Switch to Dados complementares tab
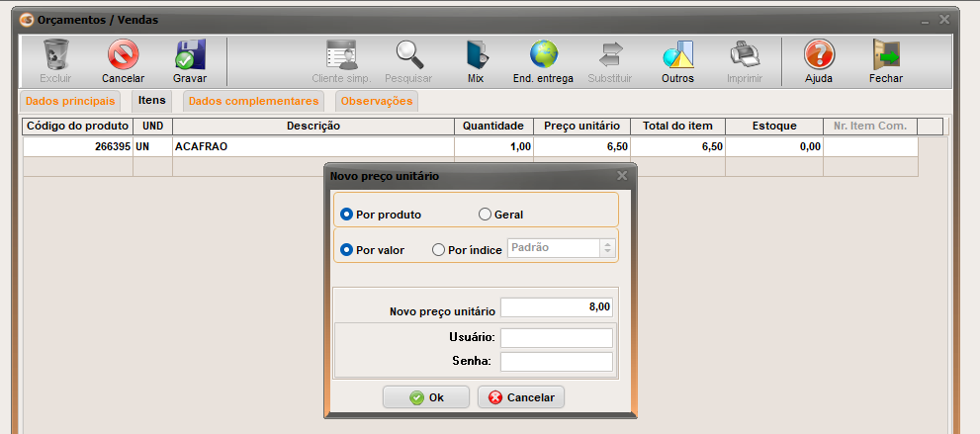Screen dimensions: 980x434 click(x=253, y=101)
